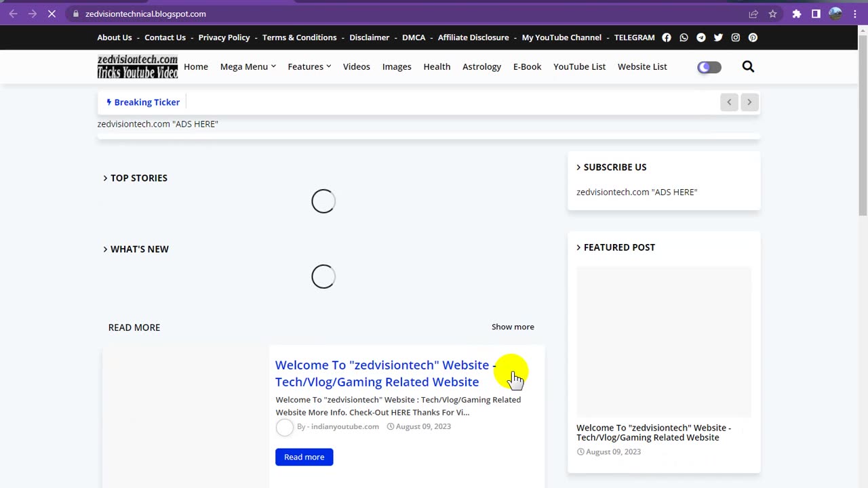868x488 pixels.
Task: Go back in browser history
Action: tap(13, 14)
